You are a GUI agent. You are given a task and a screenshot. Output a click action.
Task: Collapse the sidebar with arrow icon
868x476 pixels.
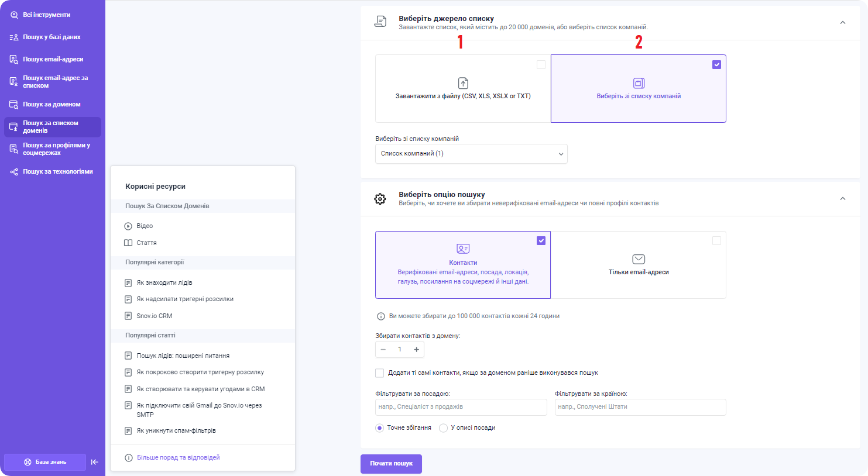click(x=95, y=462)
